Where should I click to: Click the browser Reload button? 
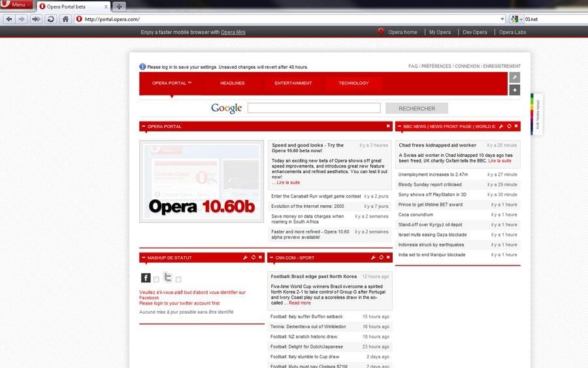tap(50, 19)
